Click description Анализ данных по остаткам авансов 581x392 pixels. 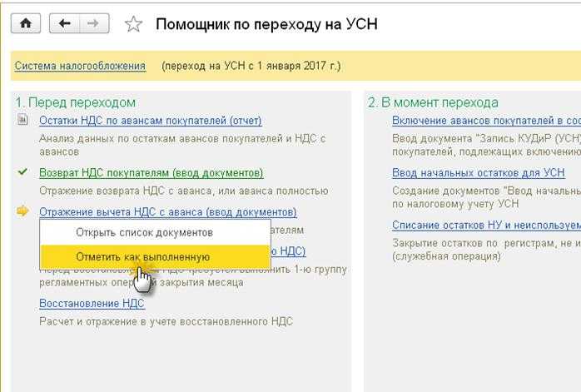[182, 145]
